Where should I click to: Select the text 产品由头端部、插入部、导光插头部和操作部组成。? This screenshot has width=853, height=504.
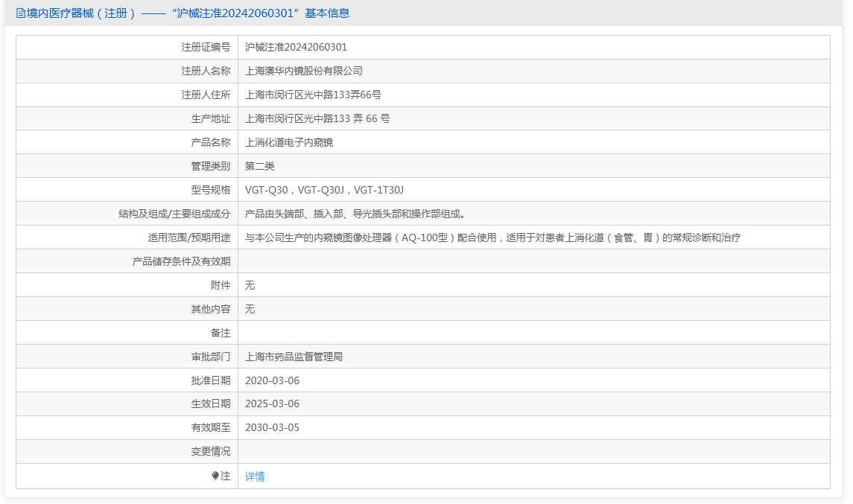(356, 214)
